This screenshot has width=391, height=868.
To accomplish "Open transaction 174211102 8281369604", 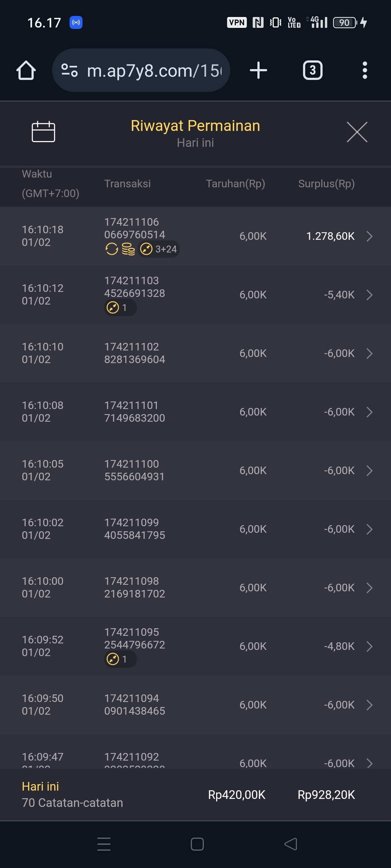I will coord(135,353).
